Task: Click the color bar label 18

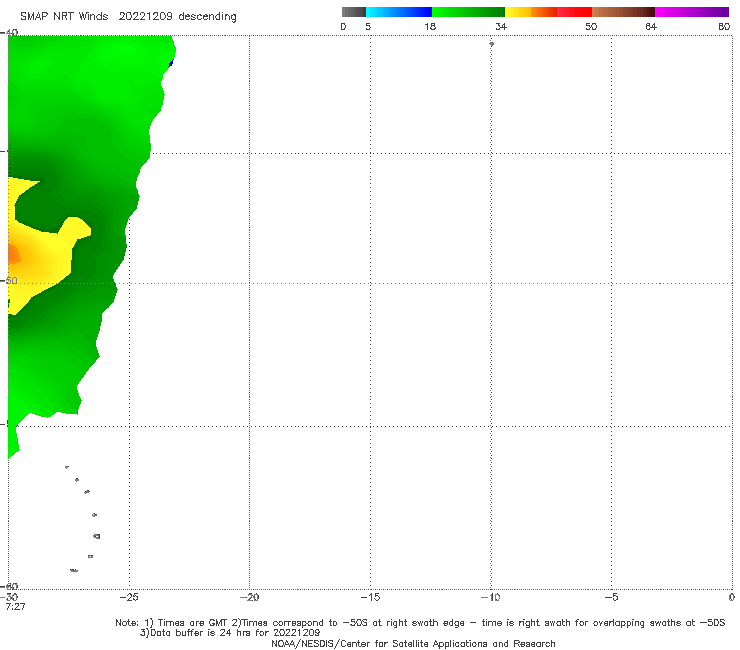Action: [x=430, y=26]
